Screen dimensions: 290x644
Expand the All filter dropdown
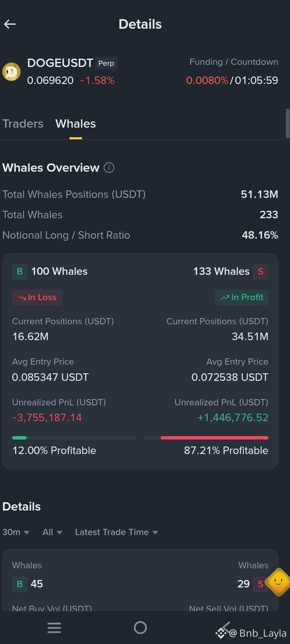click(x=52, y=532)
